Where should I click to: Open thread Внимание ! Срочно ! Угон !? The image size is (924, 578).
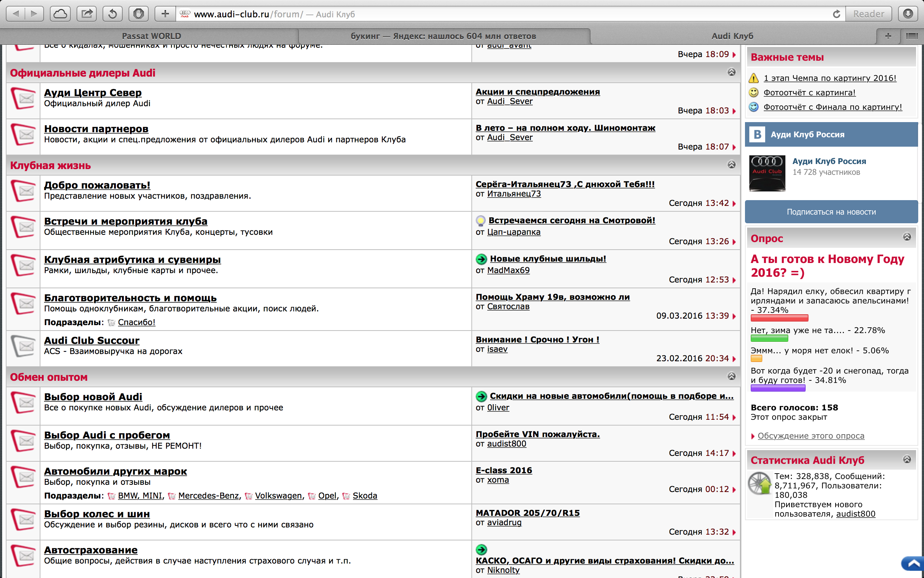point(537,340)
